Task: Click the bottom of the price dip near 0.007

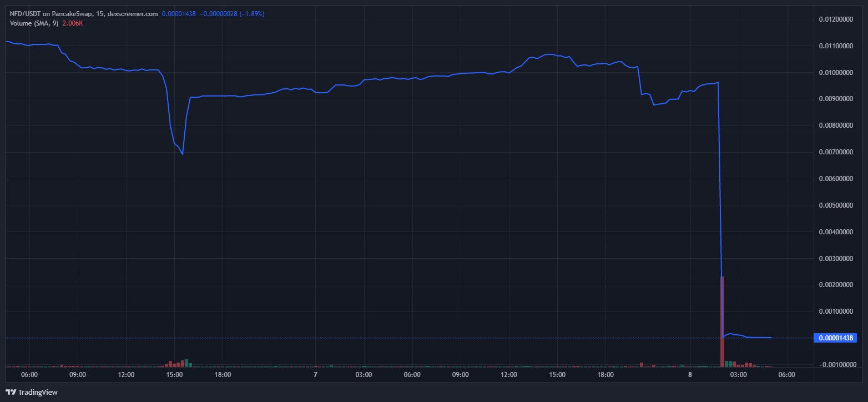Action: tap(183, 154)
